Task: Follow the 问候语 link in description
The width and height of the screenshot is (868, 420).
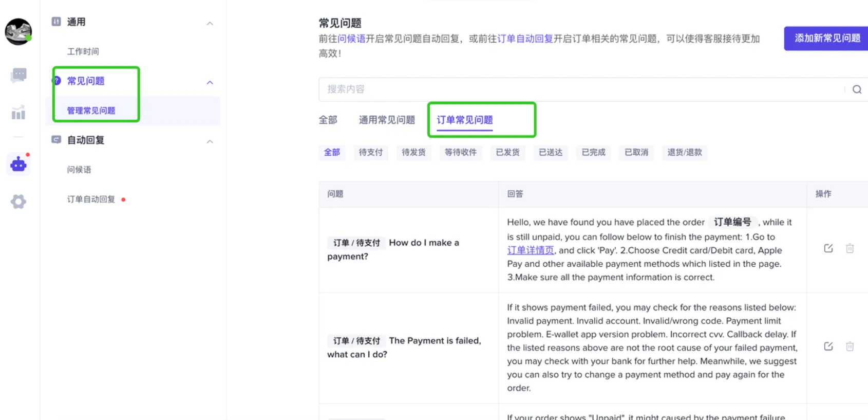Action: [351, 39]
